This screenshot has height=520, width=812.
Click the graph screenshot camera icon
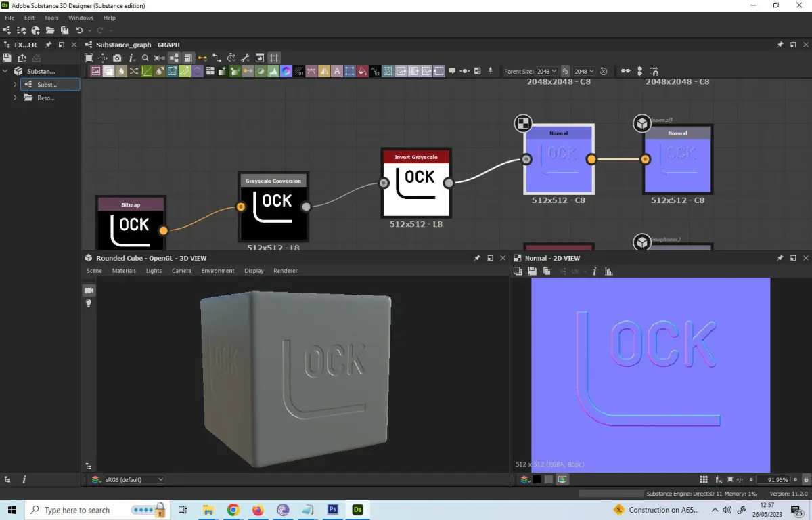117,58
